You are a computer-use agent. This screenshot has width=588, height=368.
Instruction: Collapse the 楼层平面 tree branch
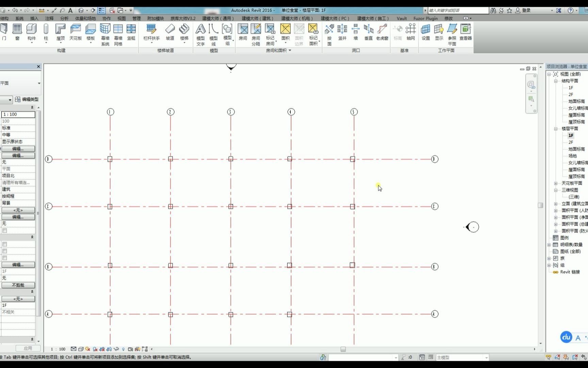pos(556,128)
